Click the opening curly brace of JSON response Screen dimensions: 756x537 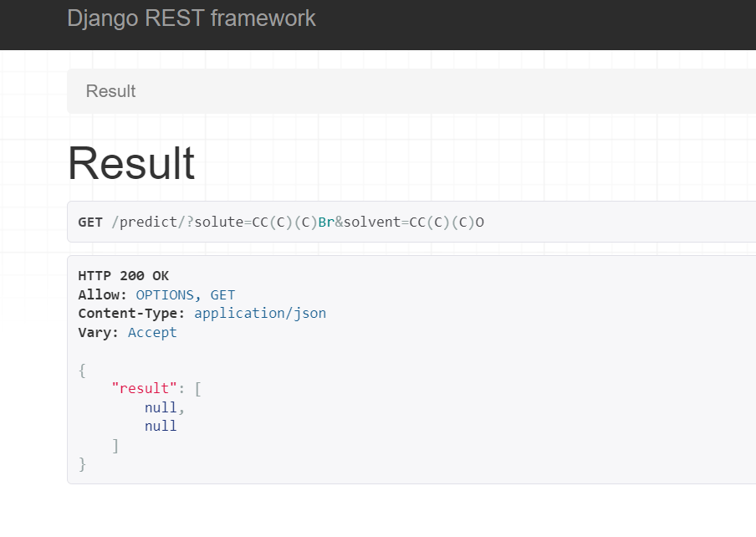coord(82,370)
